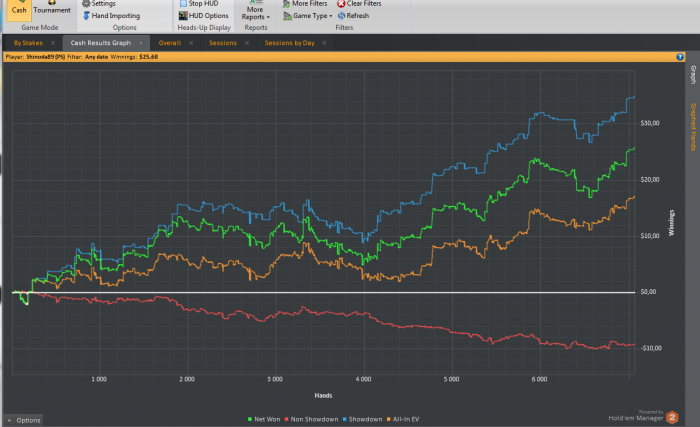Click the 1 000 hands axis label
The image size is (700, 427).
[x=99, y=379]
